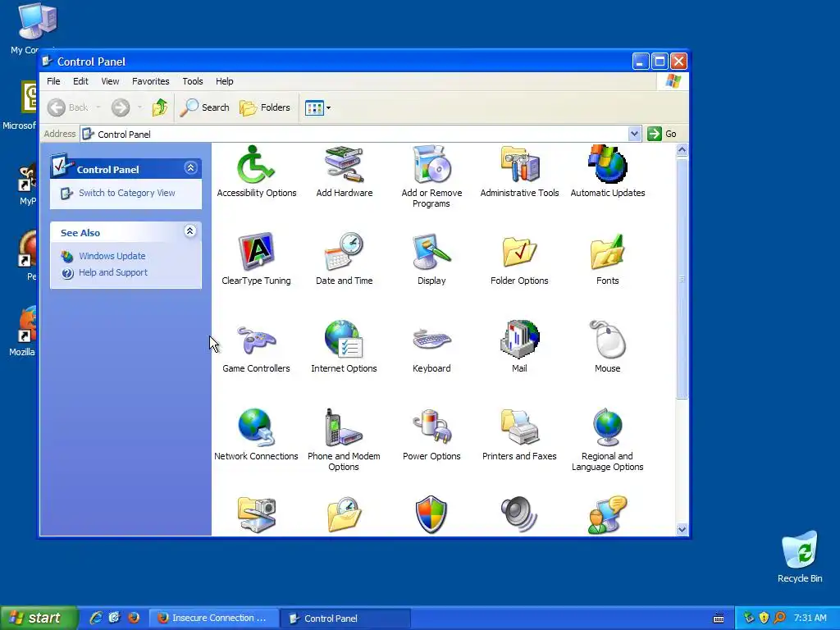Viewport: 840px width, 630px height.
Task: Click the on-screen keyboard taskbar icon
Action: [x=719, y=619]
